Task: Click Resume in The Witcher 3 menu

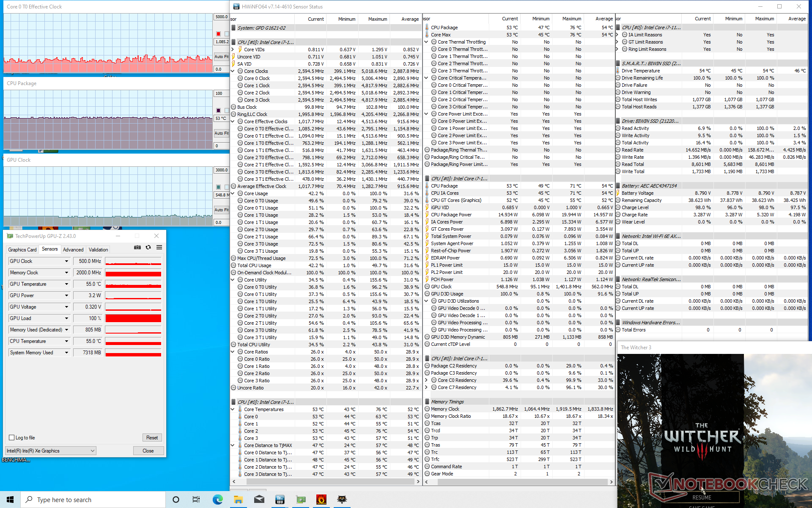Action: pos(702,497)
